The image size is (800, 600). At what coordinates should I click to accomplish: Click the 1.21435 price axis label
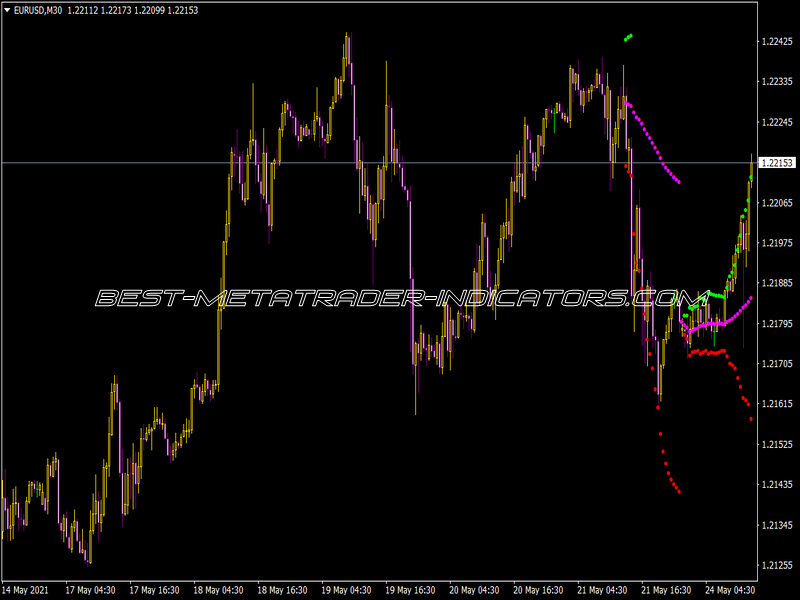click(x=777, y=485)
